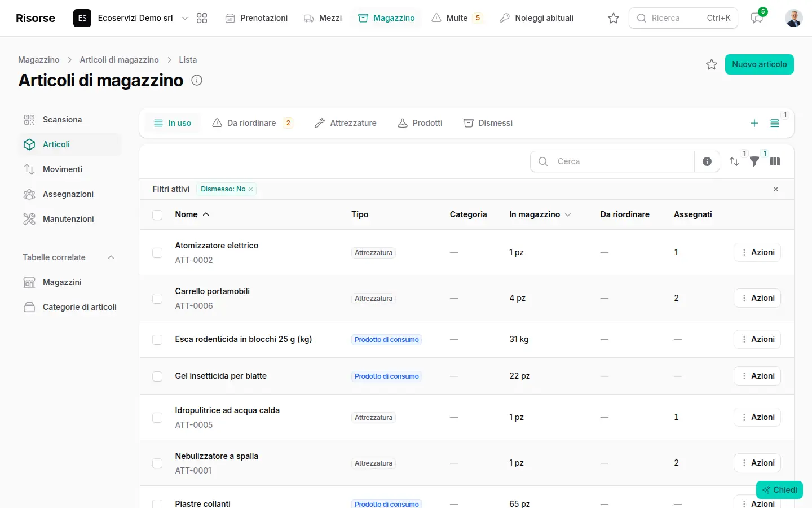Open the chat notifications icon
This screenshot has height=508, width=812.
(757, 18)
